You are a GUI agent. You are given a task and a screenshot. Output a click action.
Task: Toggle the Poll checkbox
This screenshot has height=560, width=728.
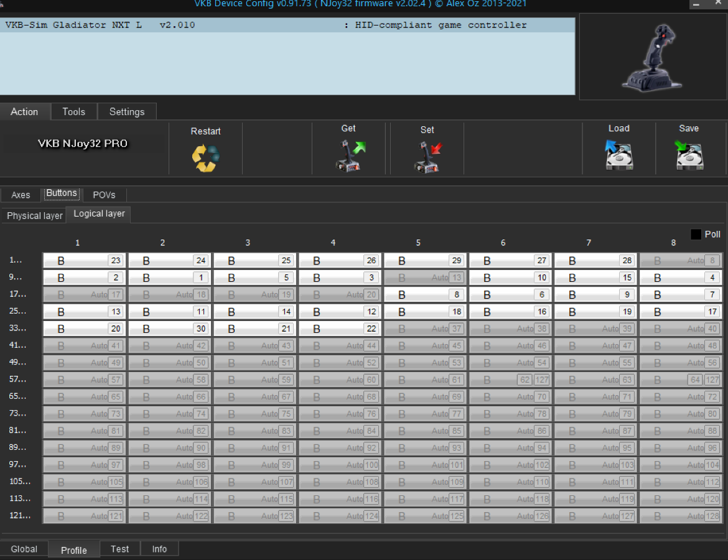(x=696, y=235)
